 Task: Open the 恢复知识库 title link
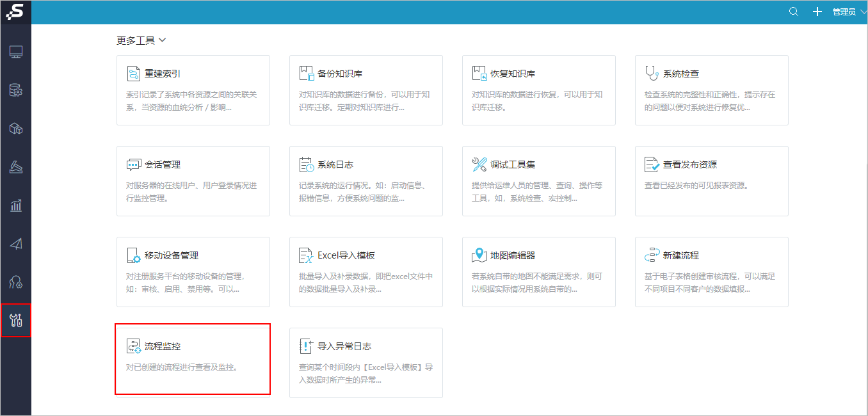point(513,74)
